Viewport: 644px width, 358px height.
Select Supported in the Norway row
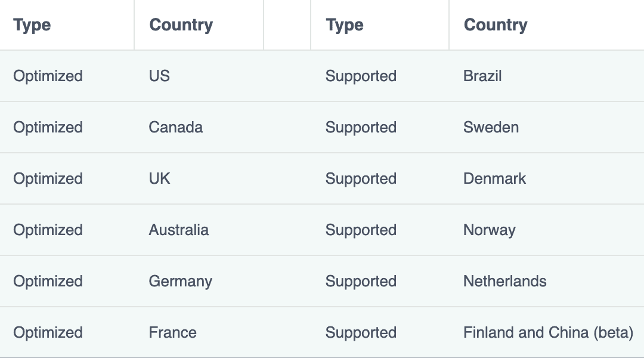361,230
